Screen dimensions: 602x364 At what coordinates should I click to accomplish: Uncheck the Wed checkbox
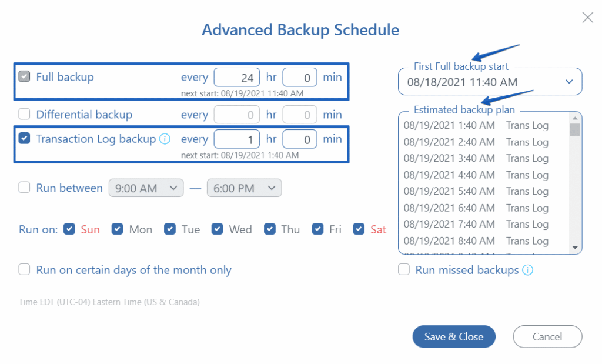coord(216,229)
